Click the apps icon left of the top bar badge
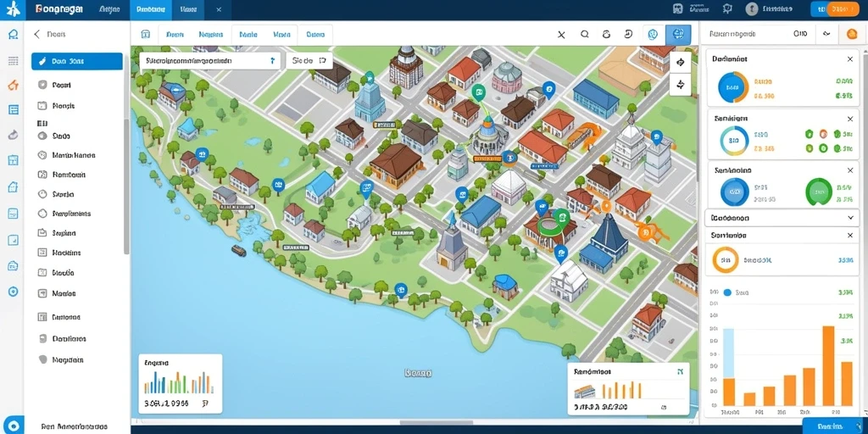868x434 pixels. pyautogui.click(x=677, y=8)
